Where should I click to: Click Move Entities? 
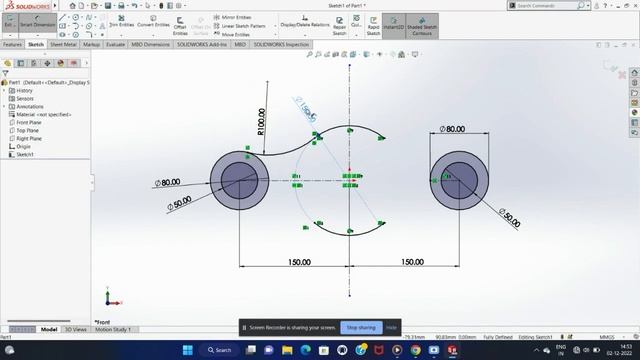point(231,34)
